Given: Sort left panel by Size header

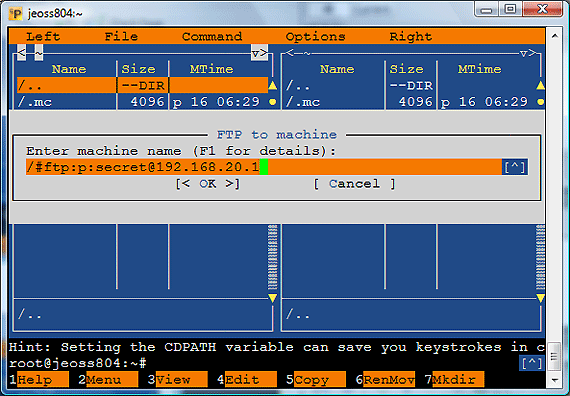Looking at the screenshot, I should 139,69.
